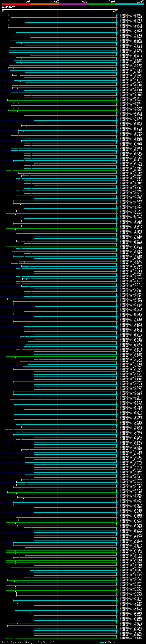This screenshot has height=644, width=146.
Task: Open hit UniRef100_A2SY43
Action: tap(131, 100)
